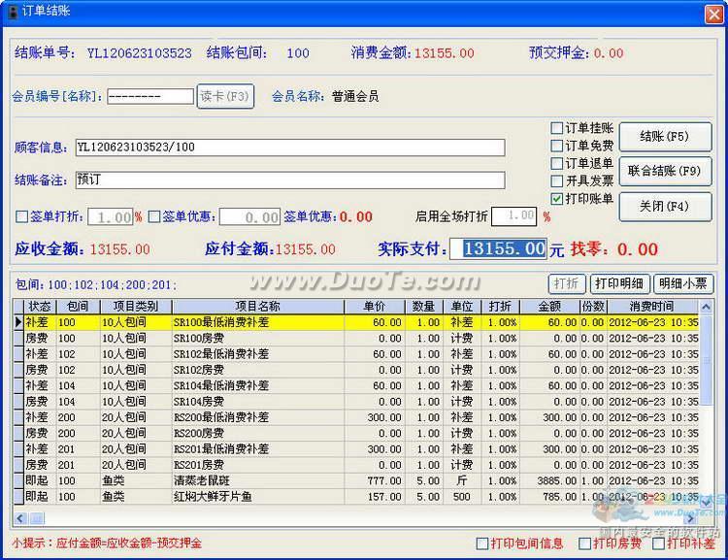Select the row SR100最低消费补差
728x560 pixels.
355,322
